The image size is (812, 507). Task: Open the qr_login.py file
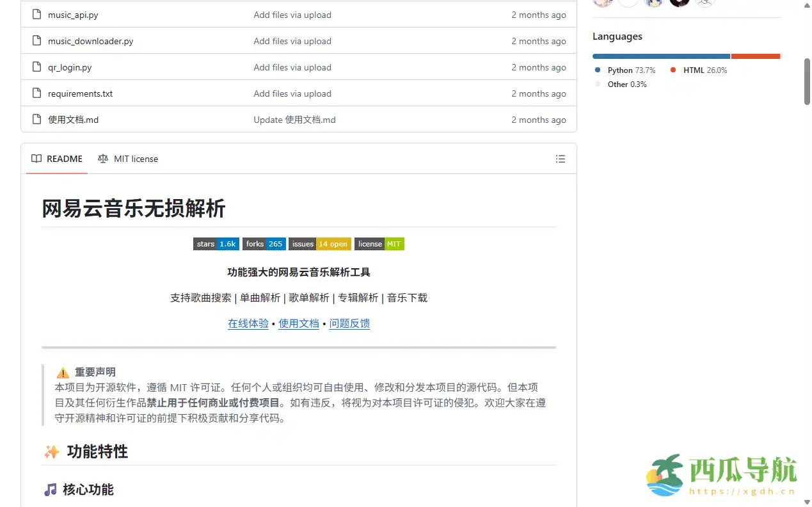pos(70,67)
